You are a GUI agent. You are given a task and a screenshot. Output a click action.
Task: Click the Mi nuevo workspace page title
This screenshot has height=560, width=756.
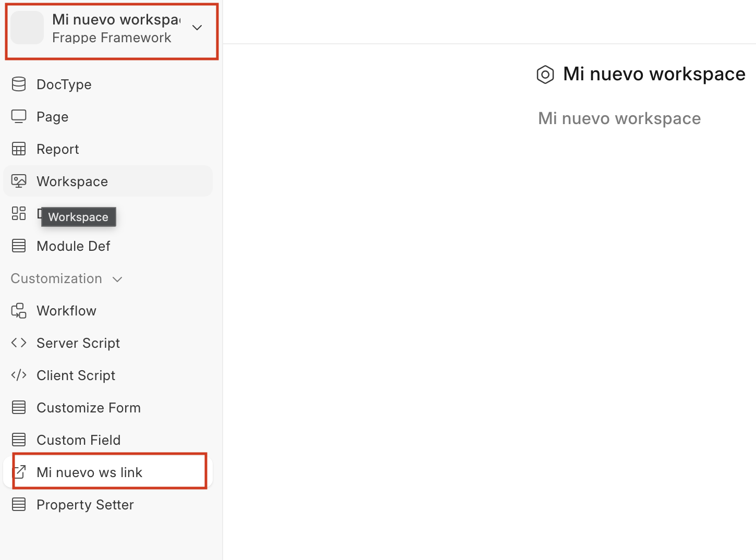click(654, 74)
